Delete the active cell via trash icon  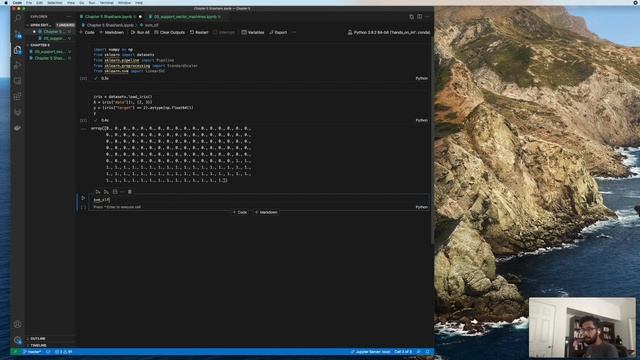130,191
